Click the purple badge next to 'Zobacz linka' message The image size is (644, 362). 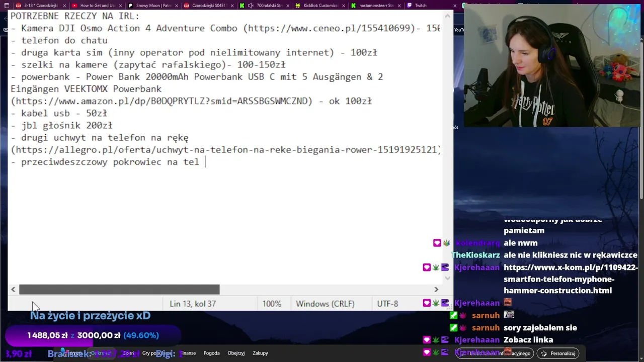coord(445,340)
